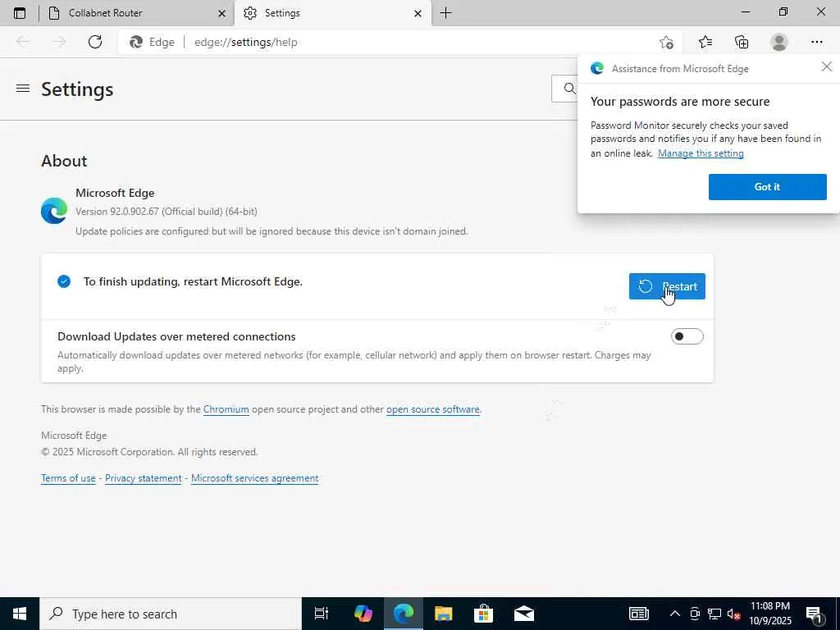Open the Chromium link

[226, 409]
